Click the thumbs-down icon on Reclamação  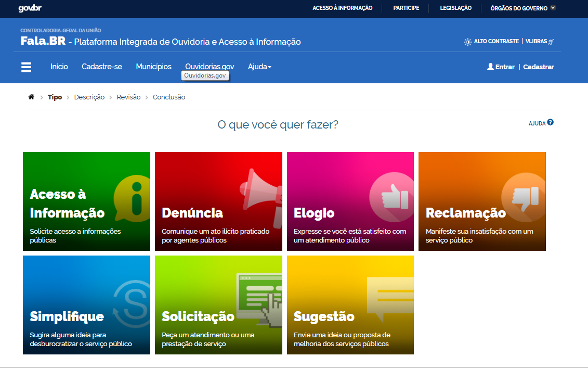click(x=524, y=197)
